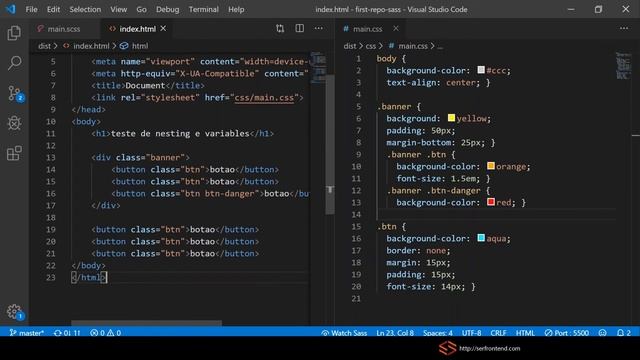Image resolution: width=640 pixels, height=360 pixels.
Task: Click the orange color swatch
Action: [491, 166]
